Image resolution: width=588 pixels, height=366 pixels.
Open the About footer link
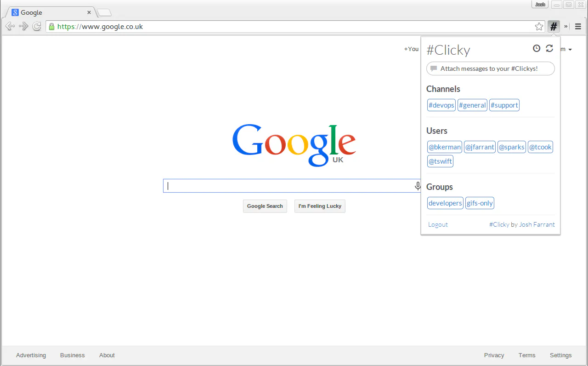point(107,355)
